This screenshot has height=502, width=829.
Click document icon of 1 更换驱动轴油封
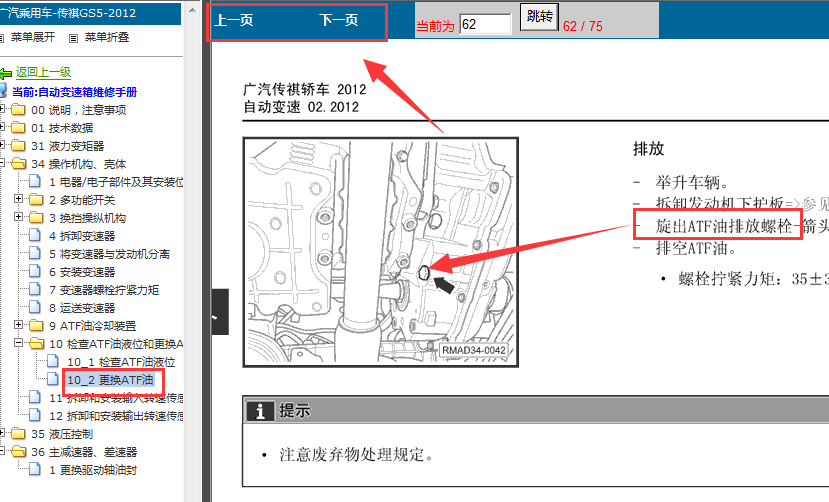click(35, 469)
